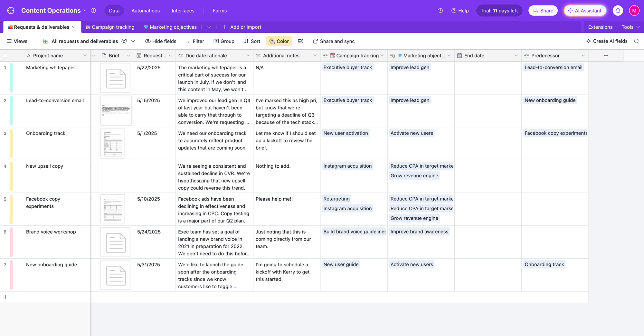Screen dimensions: 644x336
Task: Click the base info icon
Action: coord(93,11)
